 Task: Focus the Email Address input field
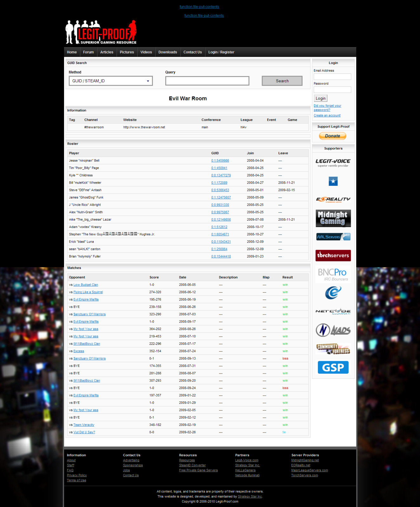pos(332,77)
